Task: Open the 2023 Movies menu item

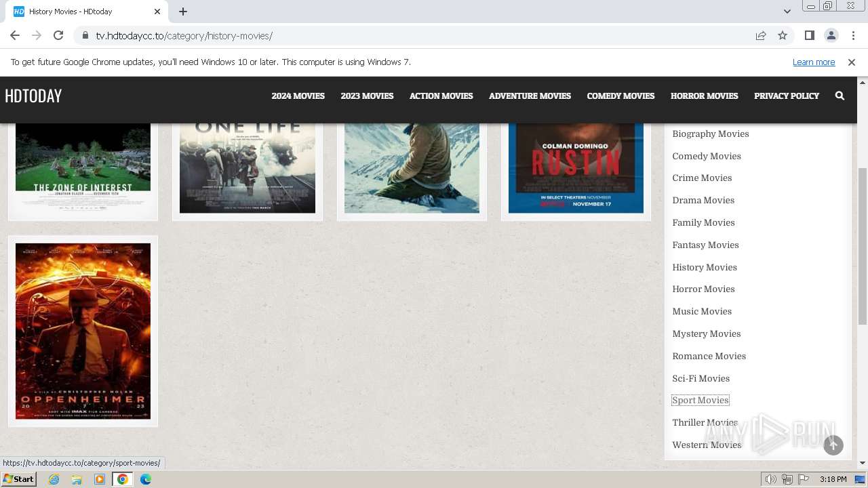Action: point(367,96)
